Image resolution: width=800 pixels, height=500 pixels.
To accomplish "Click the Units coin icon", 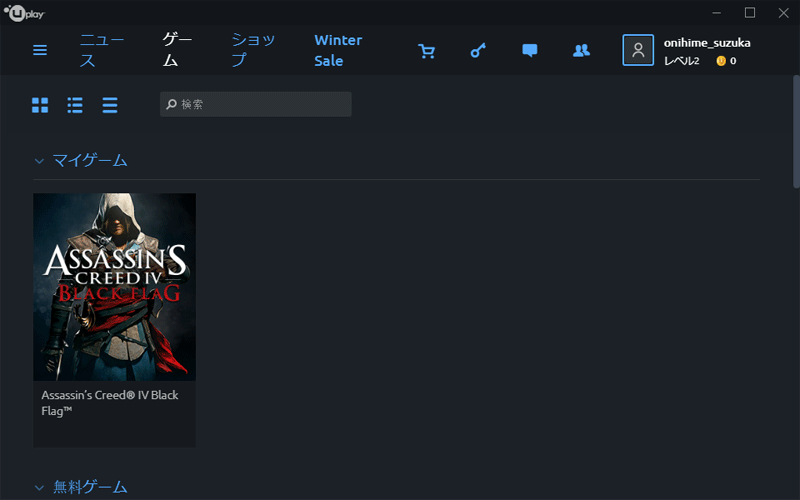I will pos(720,61).
